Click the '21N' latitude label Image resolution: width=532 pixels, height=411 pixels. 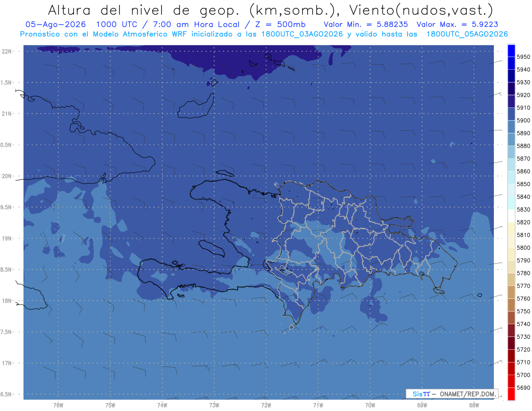[x=7, y=114]
